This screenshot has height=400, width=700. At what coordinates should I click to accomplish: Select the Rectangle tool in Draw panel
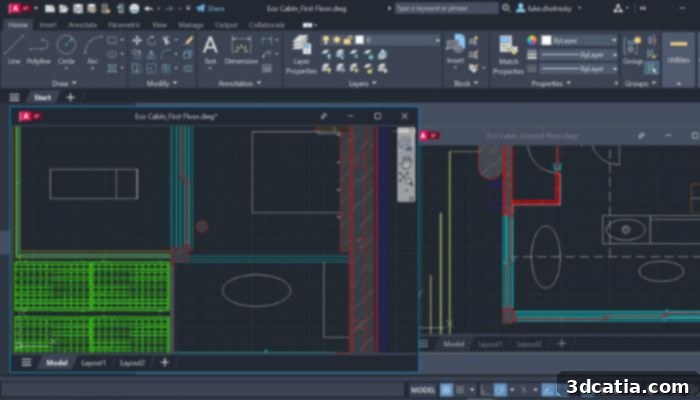(112, 41)
